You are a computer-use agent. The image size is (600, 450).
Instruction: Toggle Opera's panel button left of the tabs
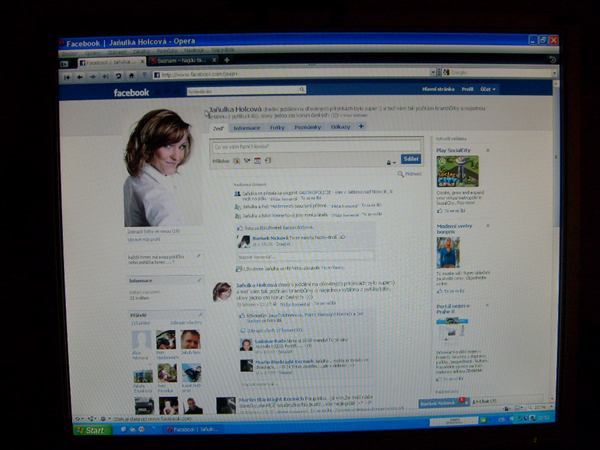tap(64, 64)
